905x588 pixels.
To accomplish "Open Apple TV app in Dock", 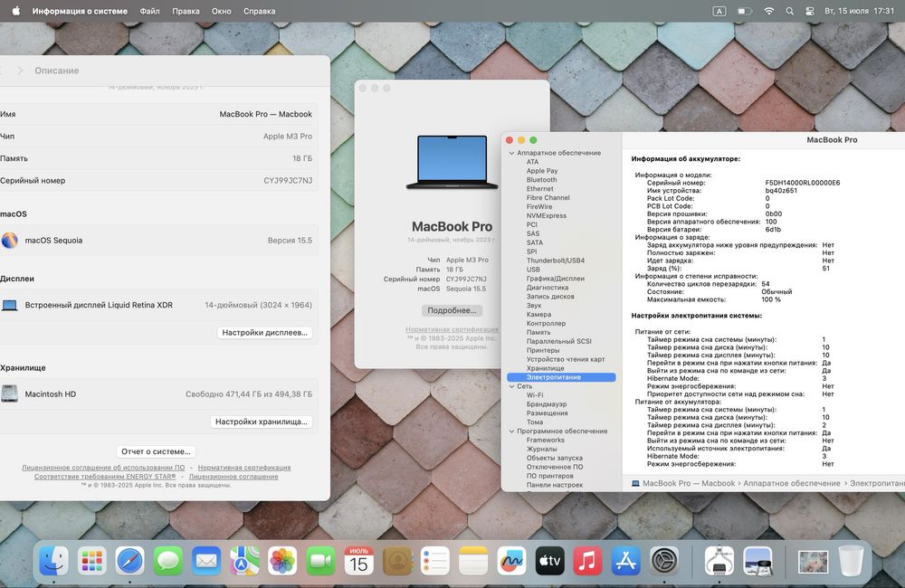I will coord(549,560).
